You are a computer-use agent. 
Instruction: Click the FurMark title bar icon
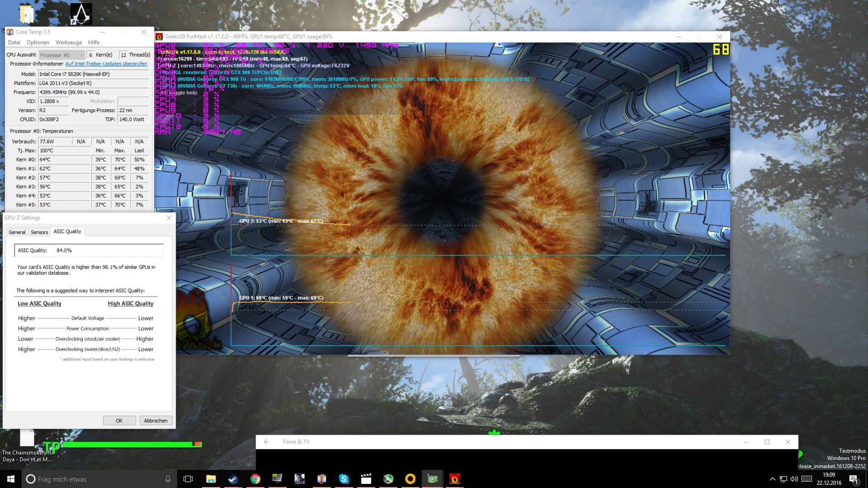point(159,37)
